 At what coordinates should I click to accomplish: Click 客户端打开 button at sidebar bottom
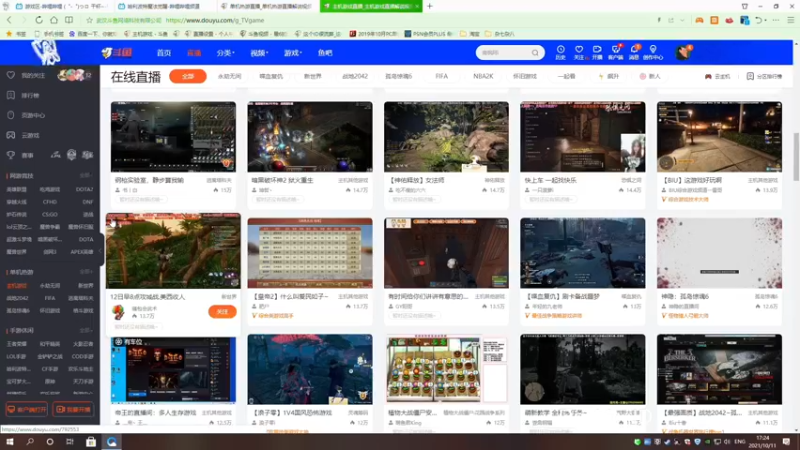(x=27, y=409)
